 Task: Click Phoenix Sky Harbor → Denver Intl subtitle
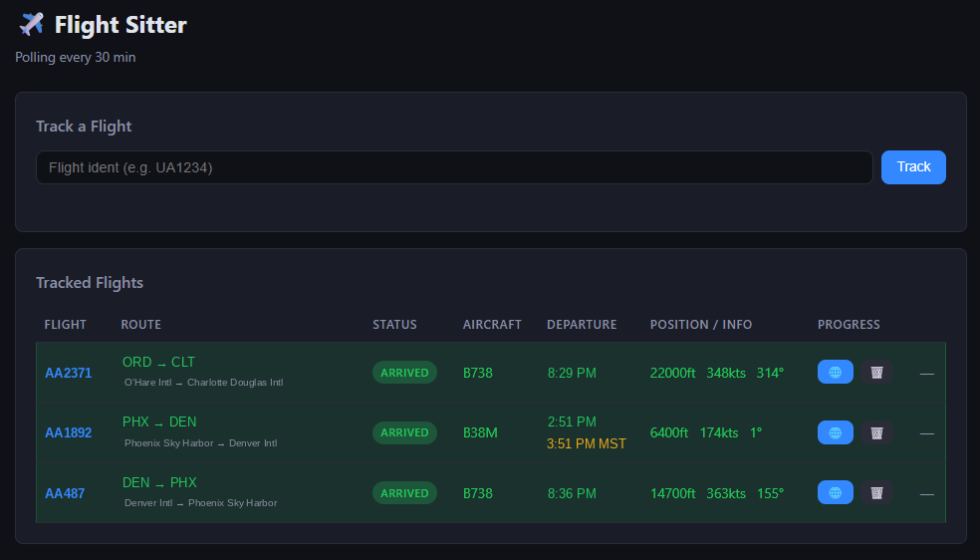pyautogui.click(x=200, y=443)
